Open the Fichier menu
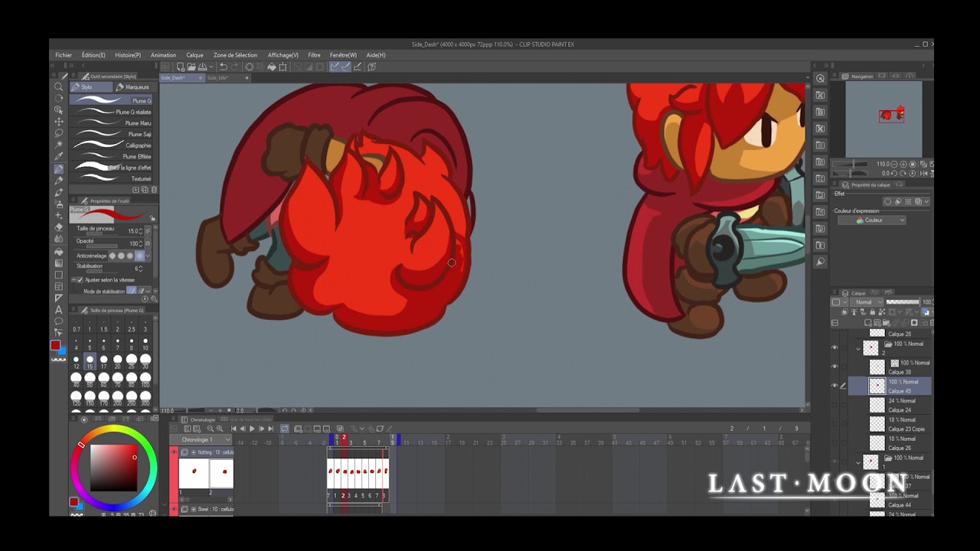This screenshot has width=980, height=551. 64,55
